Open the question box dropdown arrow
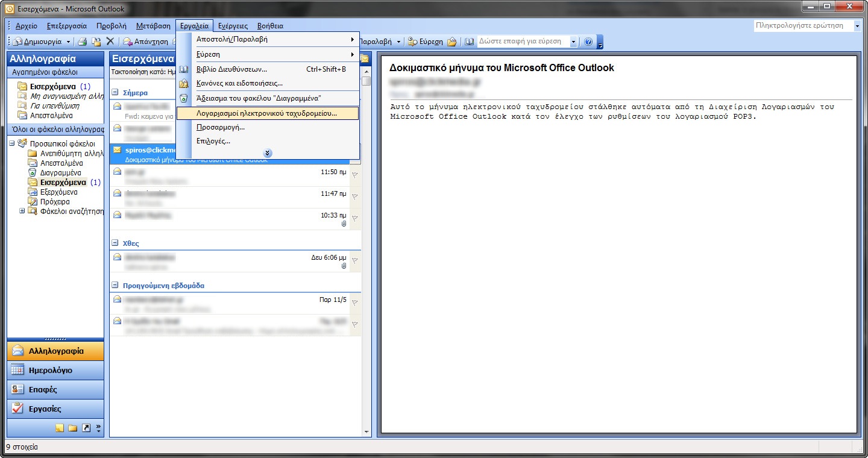This screenshot has height=458, width=868. 857,26
